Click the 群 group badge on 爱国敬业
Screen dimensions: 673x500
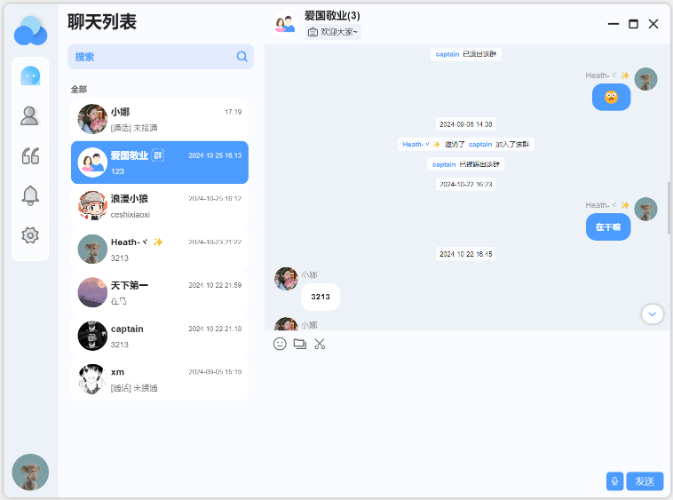pyautogui.click(x=158, y=155)
